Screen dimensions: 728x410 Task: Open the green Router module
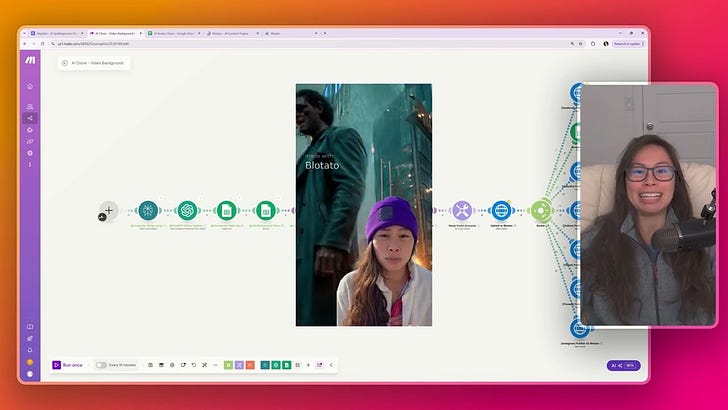pyautogui.click(x=541, y=210)
